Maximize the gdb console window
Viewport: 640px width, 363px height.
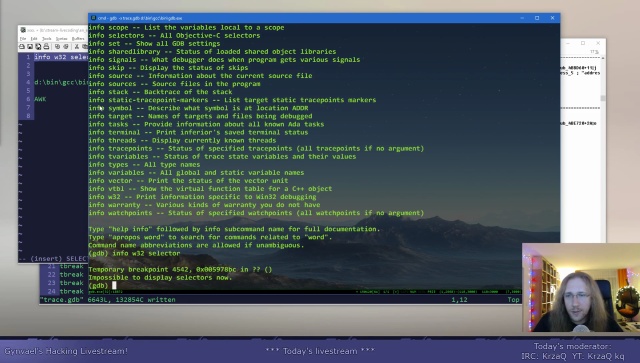click(x=537, y=18)
